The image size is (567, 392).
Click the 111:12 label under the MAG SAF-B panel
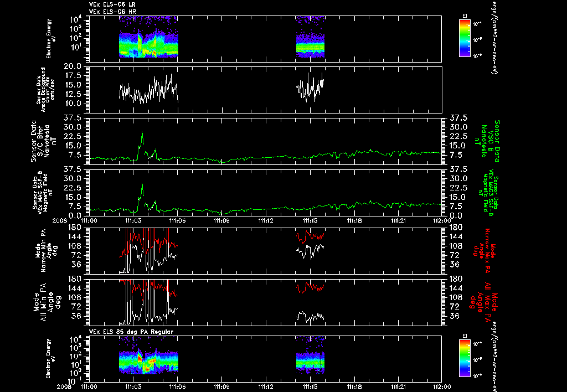pos(265,220)
